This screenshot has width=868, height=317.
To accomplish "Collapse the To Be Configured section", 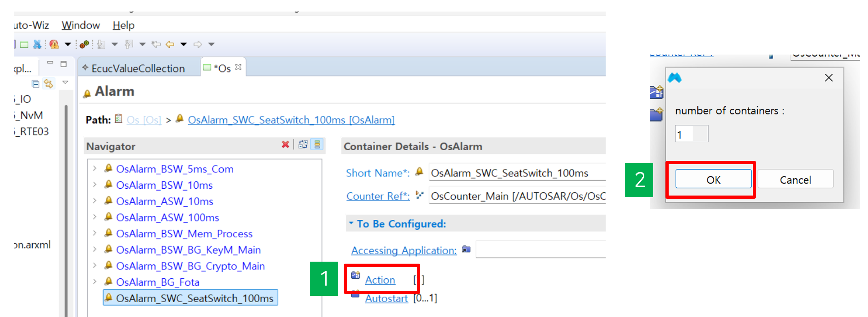I will coord(351,223).
